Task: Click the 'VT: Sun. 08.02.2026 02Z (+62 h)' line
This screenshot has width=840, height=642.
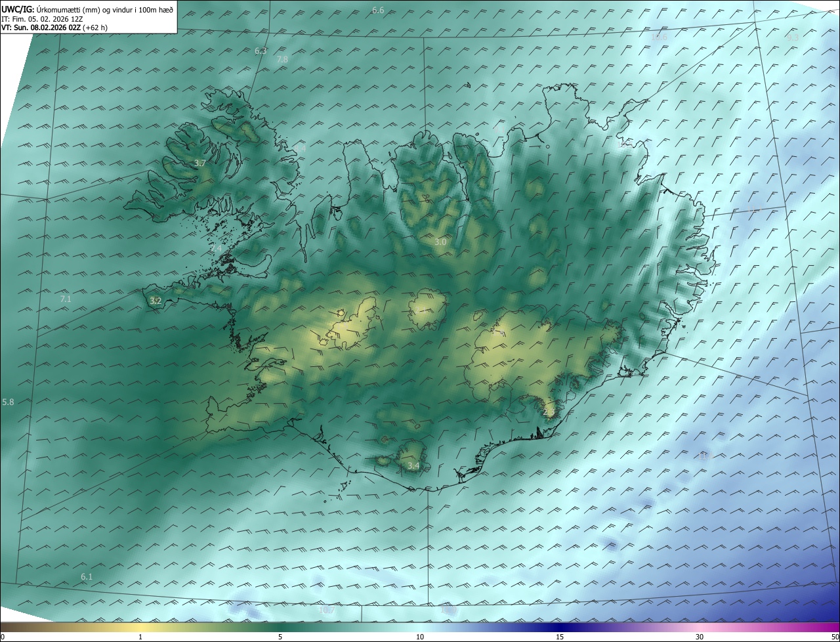Action: (x=54, y=28)
